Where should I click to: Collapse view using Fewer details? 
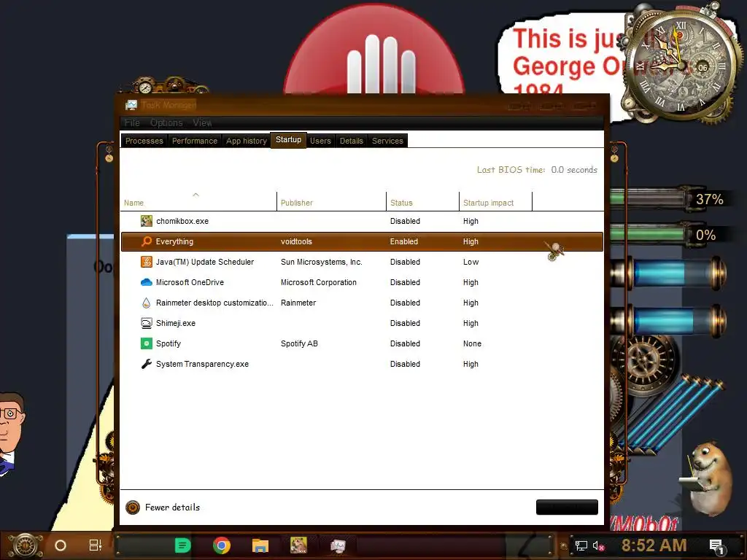click(172, 507)
